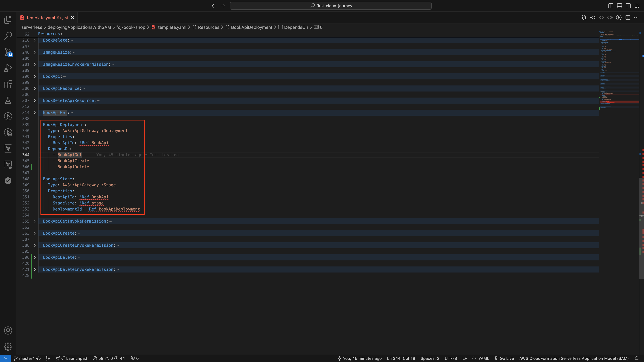
Task: Select the template.yaml tab
Action: [46, 18]
